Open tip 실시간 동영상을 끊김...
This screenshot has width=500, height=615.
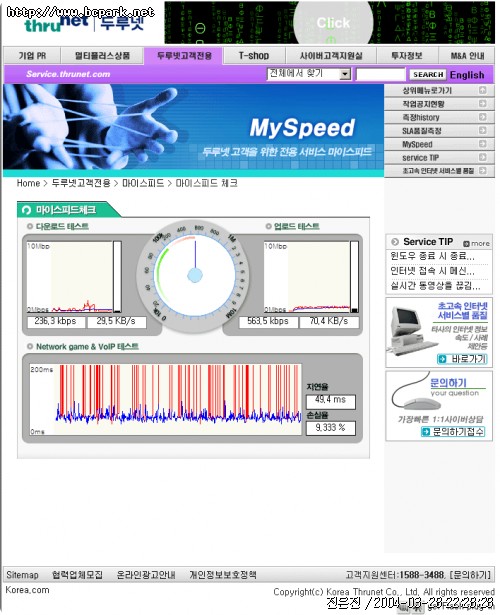click(435, 285)
